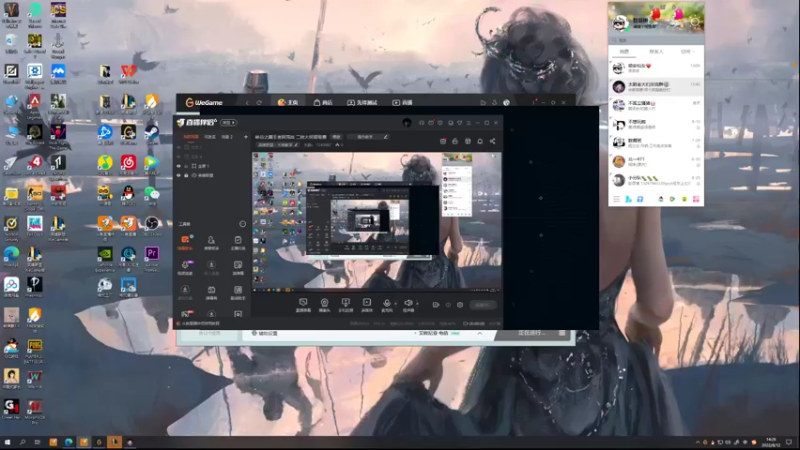This screenshot has height=450, width=800.
Task: Open the WPS Office desktop shortcut
Action: pos(128,74)
